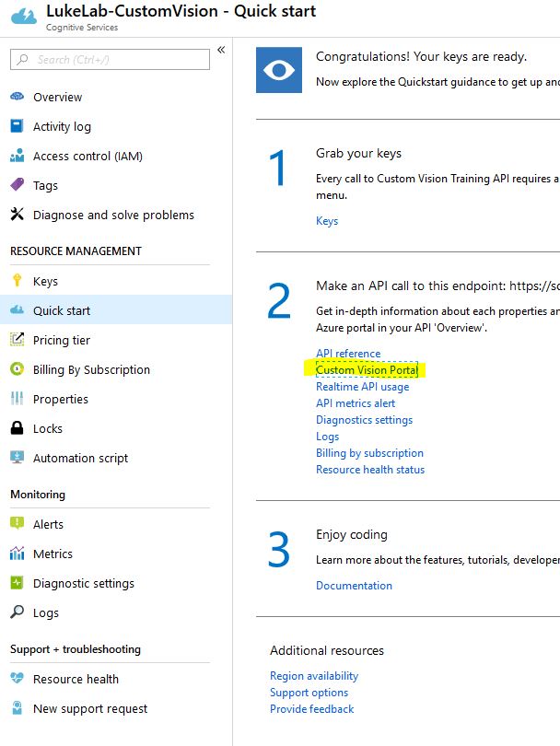The image size is (560, 746).
Task: Open the Support options link
Action: click(x=309, y=693)
